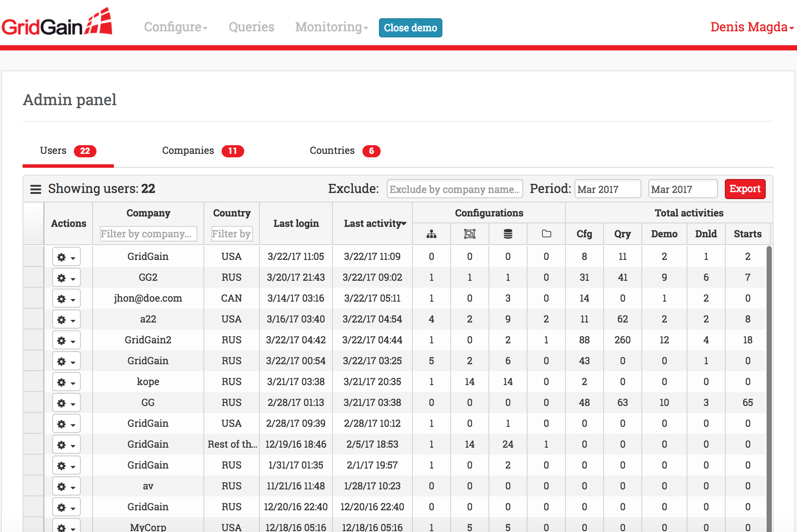Open actions gear for GridGain 2/28/17 09:39 row
Image resolution: width=797 pixels, height=532 pixels.
(66, 424)
